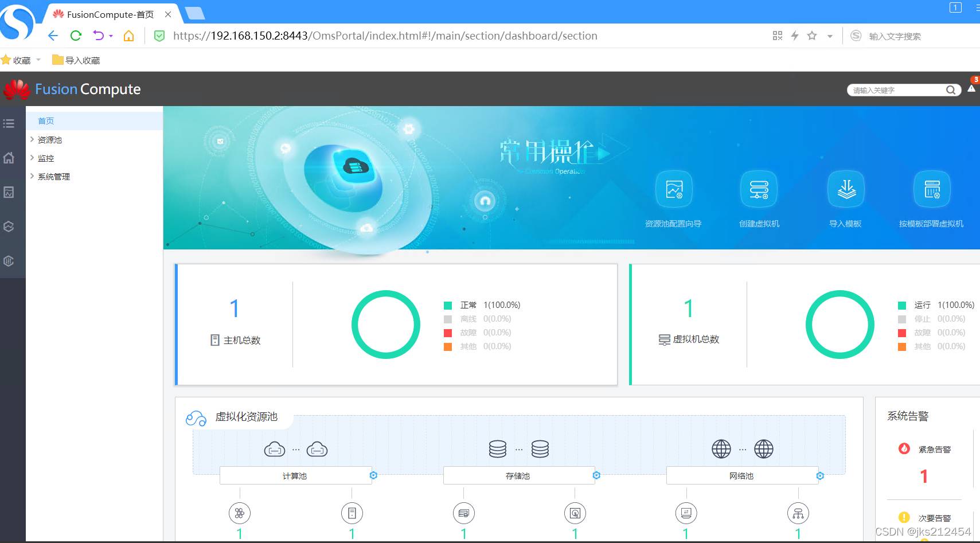The width and height of the screenshot is (980, 543).
Task: Bookmark this page with the star icon
Action: click(x=812, y=36)
